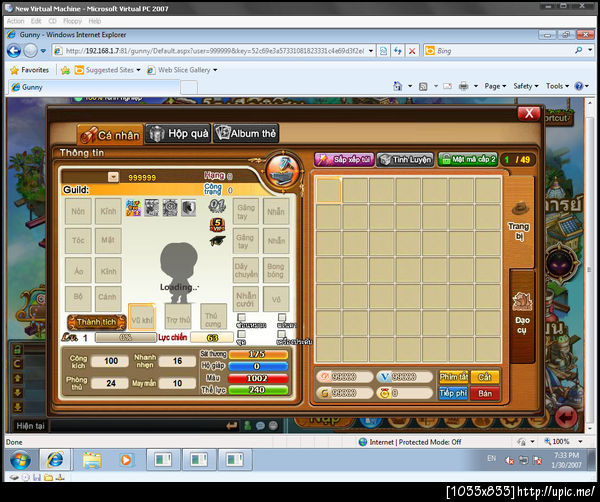The image size is (600, 502).
Task: Open the Recent Pages dropdown by forward button
Action: pyautogui.click(x=43, y=51)
